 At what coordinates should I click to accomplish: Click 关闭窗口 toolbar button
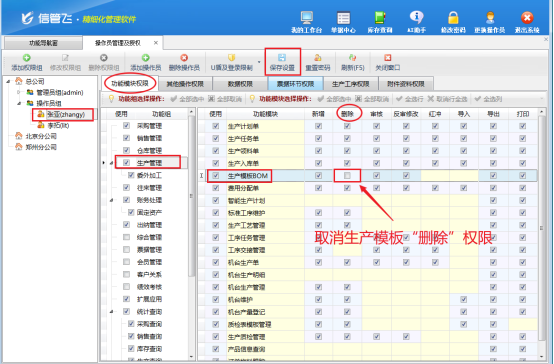tap(388, 63)
